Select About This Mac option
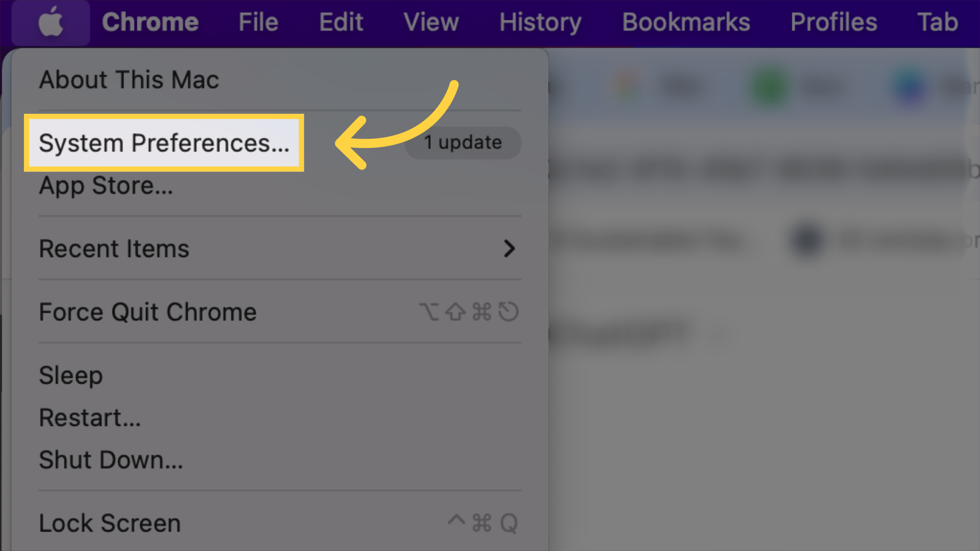 129,80
